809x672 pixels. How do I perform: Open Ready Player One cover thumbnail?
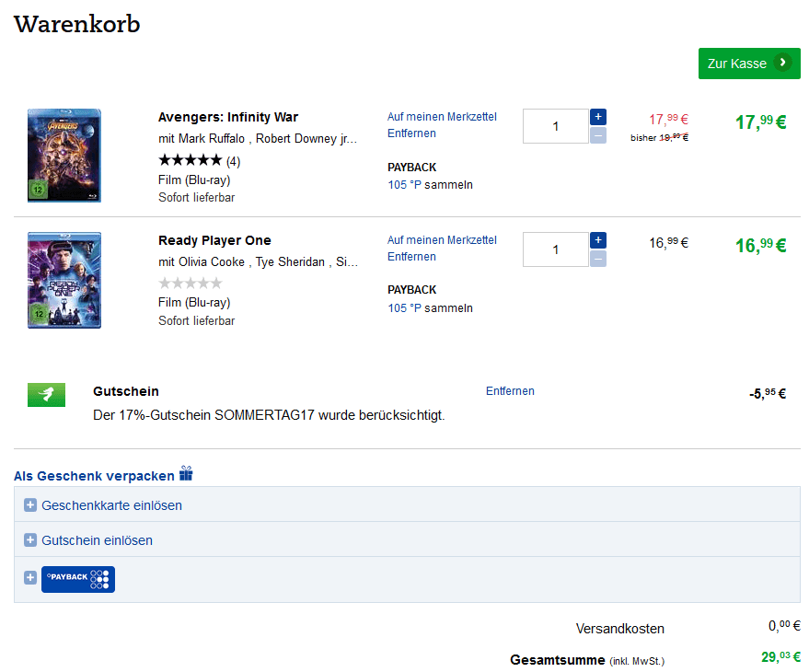click(64, 280)
